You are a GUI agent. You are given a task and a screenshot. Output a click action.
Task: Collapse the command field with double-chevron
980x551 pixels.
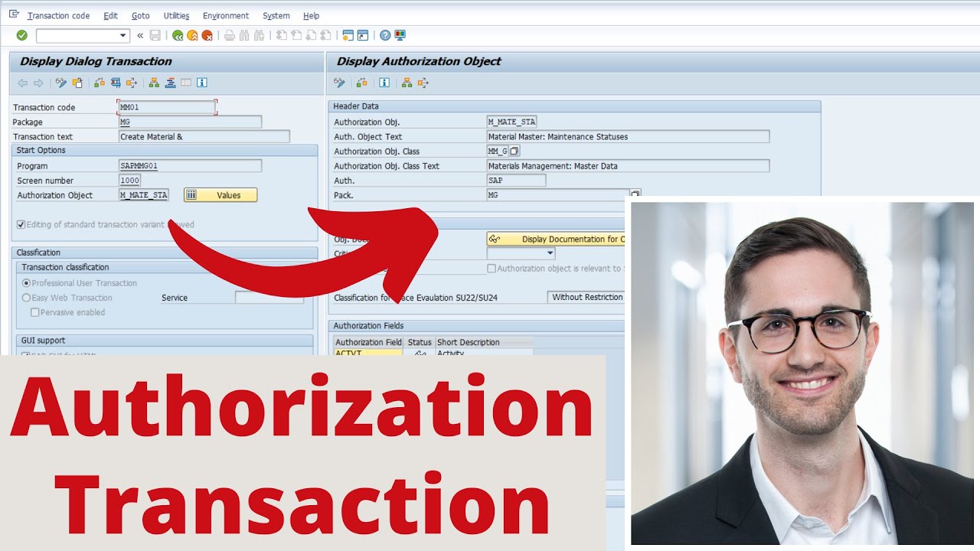(x=140, y=35)
